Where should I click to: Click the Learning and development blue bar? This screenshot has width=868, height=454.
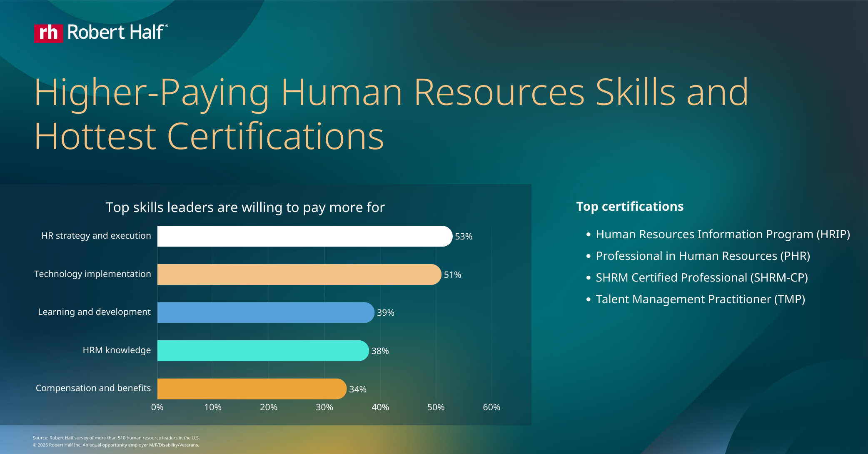tap(264, 312)
